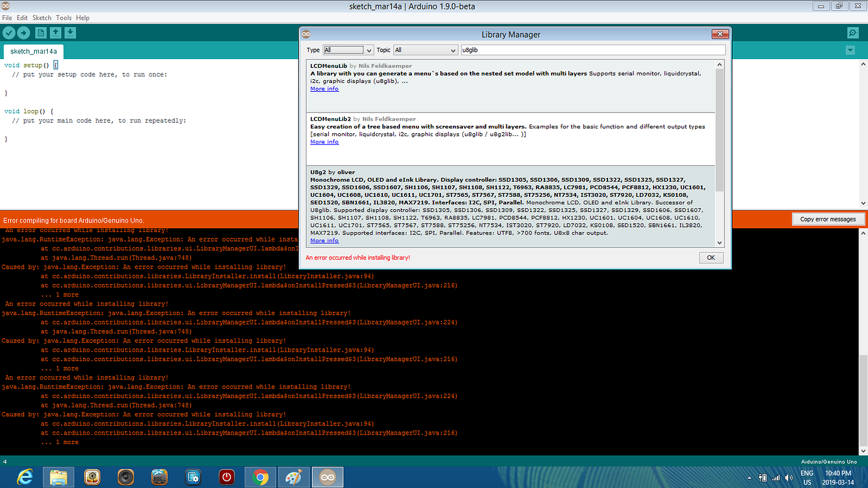
Task: Open the Tools menu
Action: [63, 18]
